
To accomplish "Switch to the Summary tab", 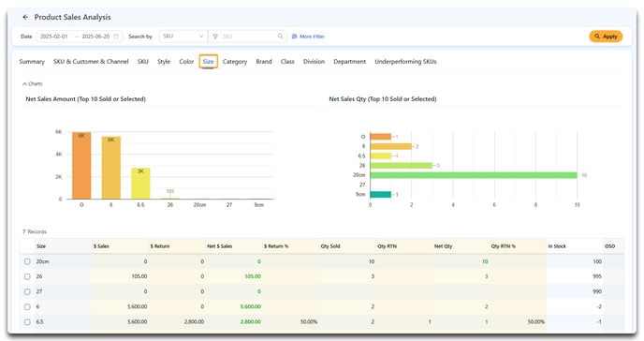I will click(x=32, y=62).
